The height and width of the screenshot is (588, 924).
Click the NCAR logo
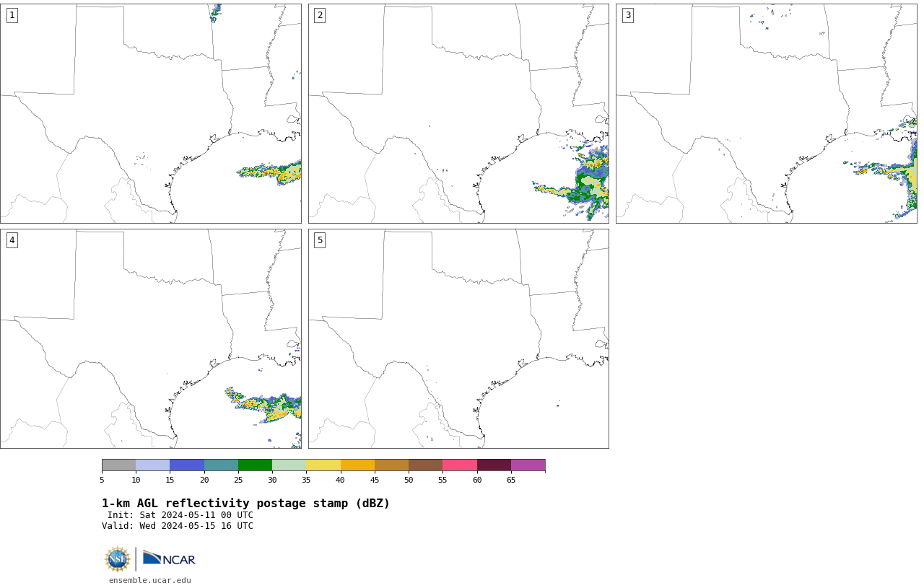tap(169, 558)
